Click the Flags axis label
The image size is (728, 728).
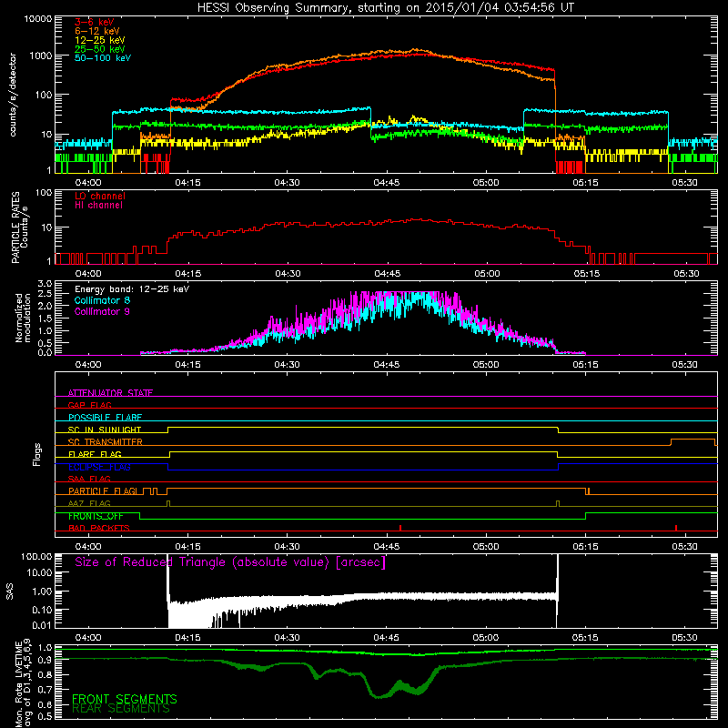pyautogui.click(x=37, y=454)
